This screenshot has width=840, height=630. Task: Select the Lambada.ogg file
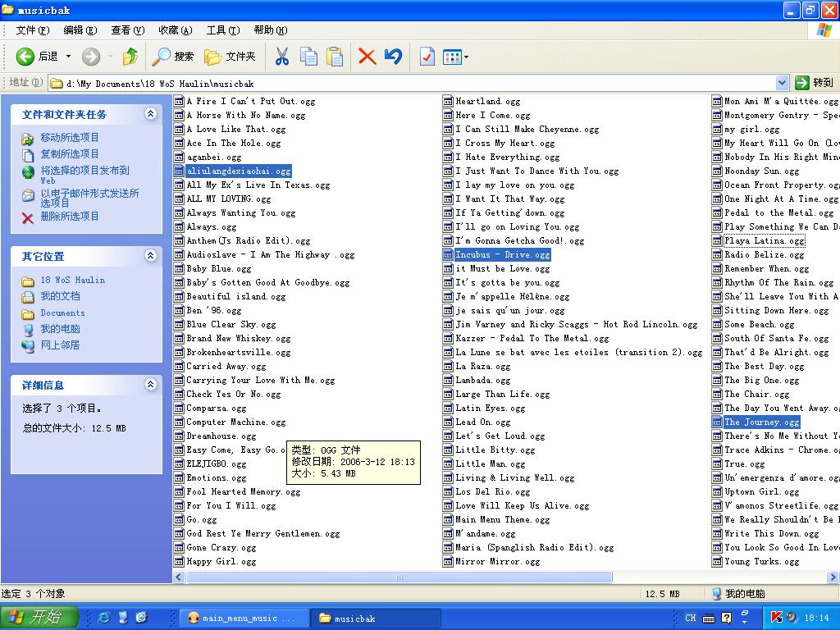coord(482,381)
